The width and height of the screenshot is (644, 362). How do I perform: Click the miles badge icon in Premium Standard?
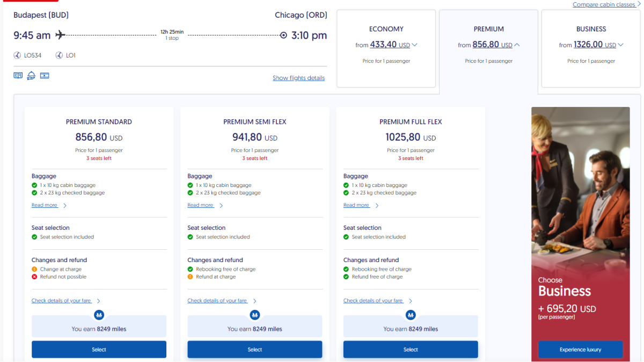99,315
